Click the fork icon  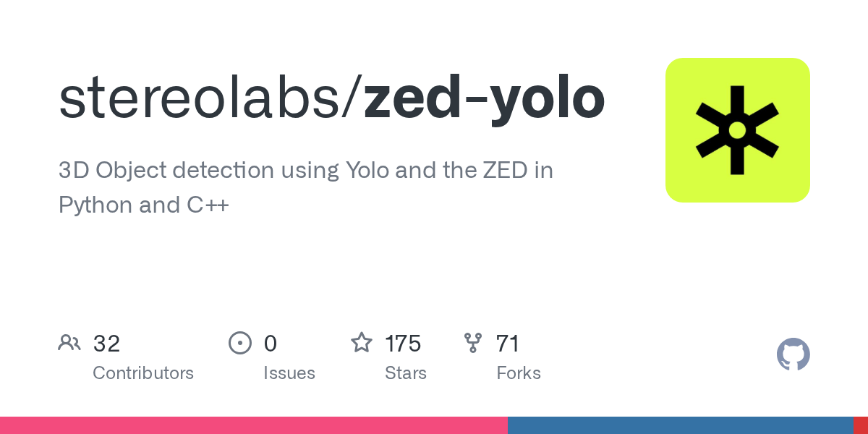pyautogui.click(x=473, y=343)
